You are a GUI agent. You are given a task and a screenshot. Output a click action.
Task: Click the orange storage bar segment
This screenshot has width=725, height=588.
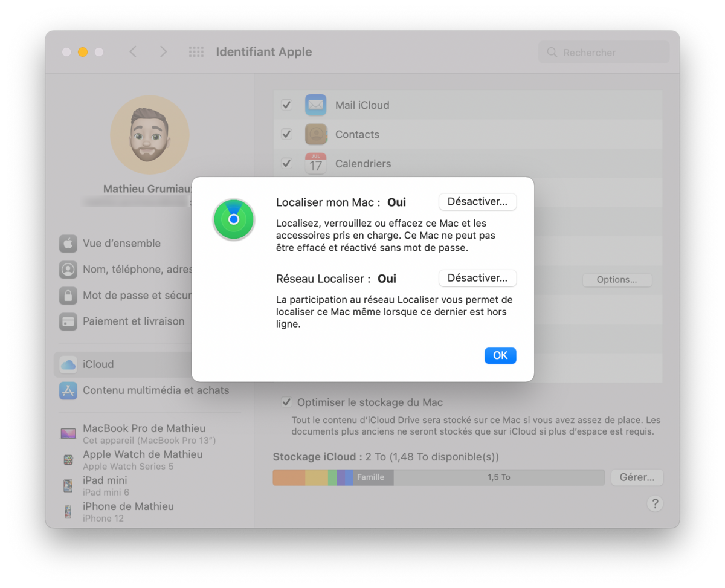point(289,477)
